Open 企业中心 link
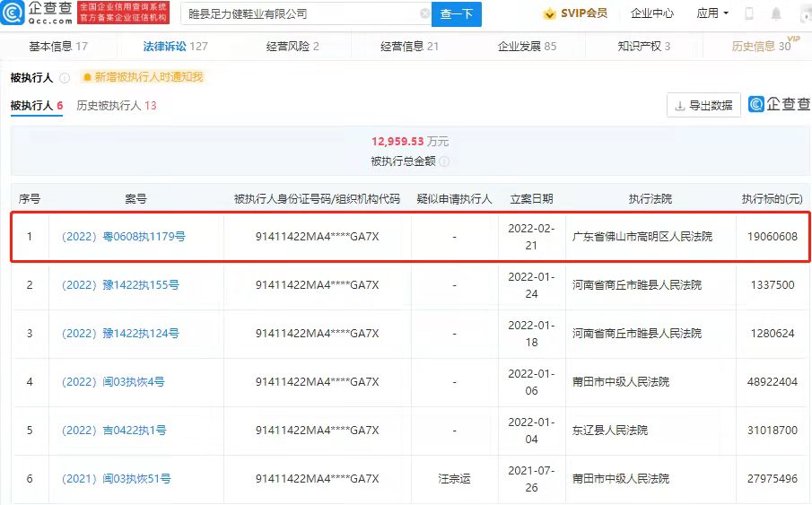Viewport: 812px width, 505px height. tap(652, 13)
